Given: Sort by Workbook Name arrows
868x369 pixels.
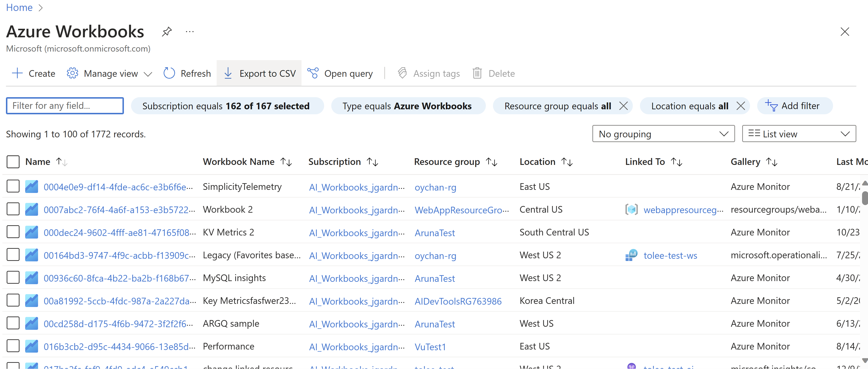Looking at the screenshot, I should [x=286, y=162].
